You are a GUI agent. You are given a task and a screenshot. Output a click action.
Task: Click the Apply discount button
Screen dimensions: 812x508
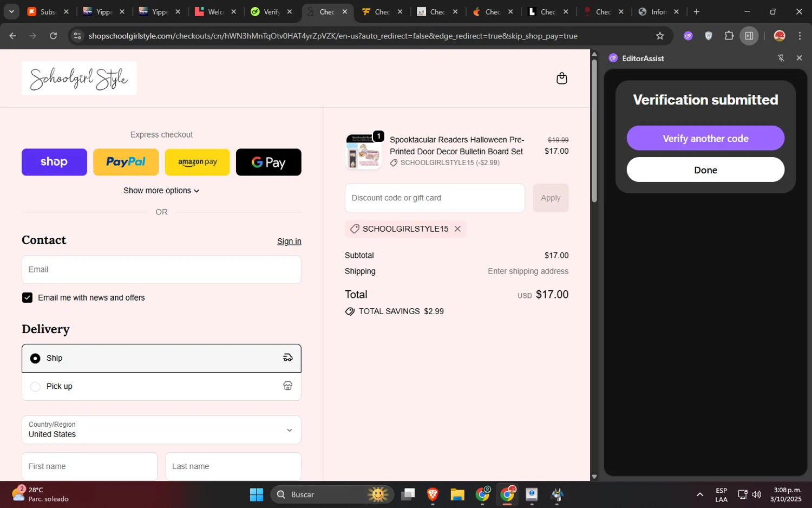click(551, 198)
